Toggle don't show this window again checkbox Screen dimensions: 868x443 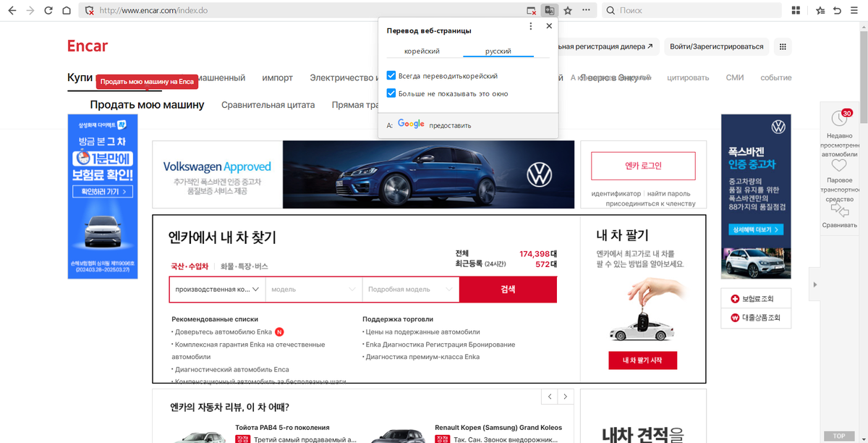click(391, 93)
